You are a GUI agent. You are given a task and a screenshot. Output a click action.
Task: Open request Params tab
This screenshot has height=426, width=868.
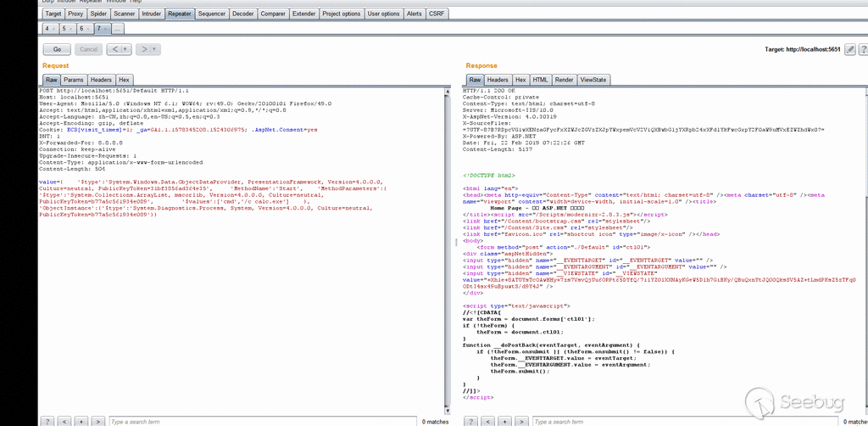coord(74,80)
